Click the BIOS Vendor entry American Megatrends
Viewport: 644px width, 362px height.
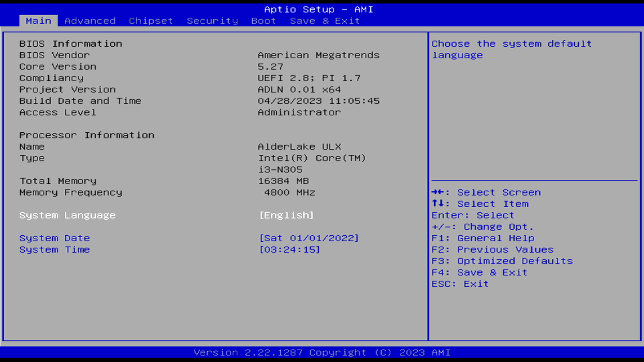(x=319, y=55)
